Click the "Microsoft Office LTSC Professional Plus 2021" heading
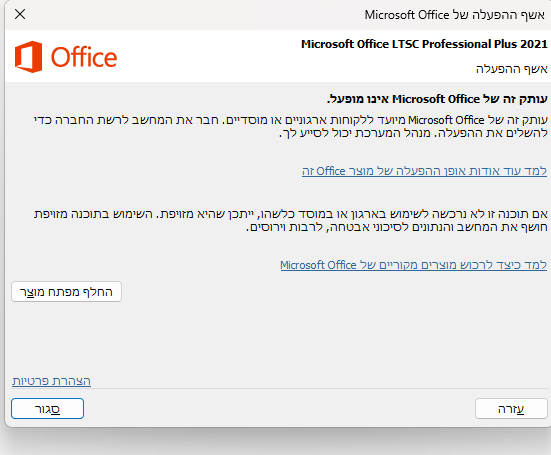The height and width of the screenshot is (455, 551). click(424, 44)
